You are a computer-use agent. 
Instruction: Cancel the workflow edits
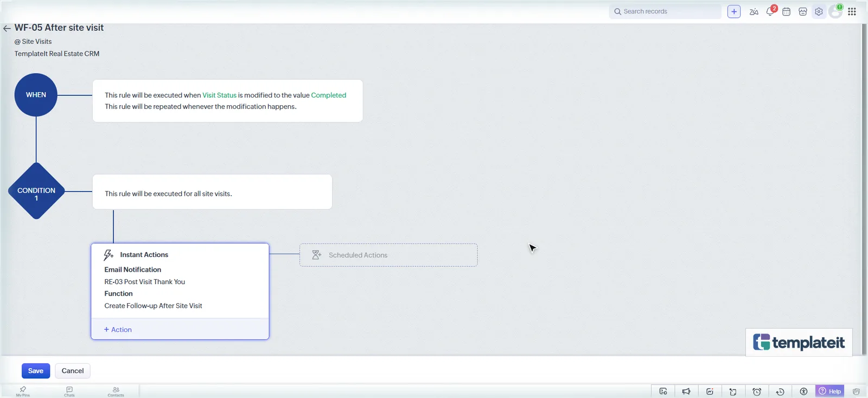point(73,371)
